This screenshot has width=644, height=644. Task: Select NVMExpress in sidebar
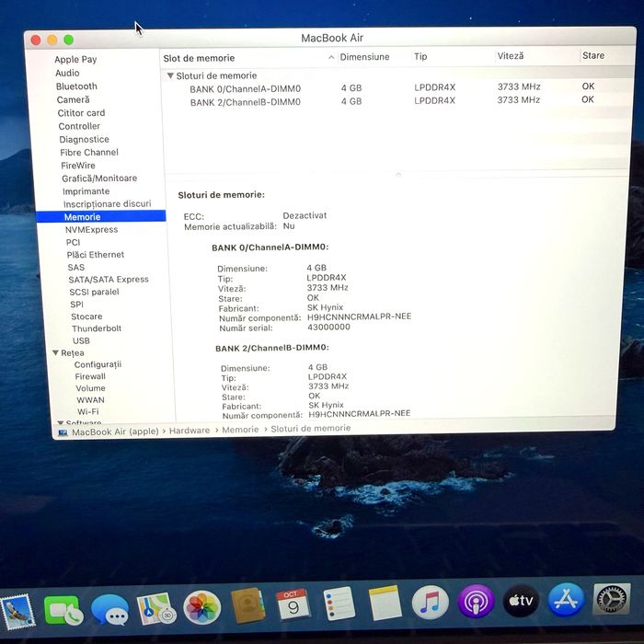(x=92, y=230)
